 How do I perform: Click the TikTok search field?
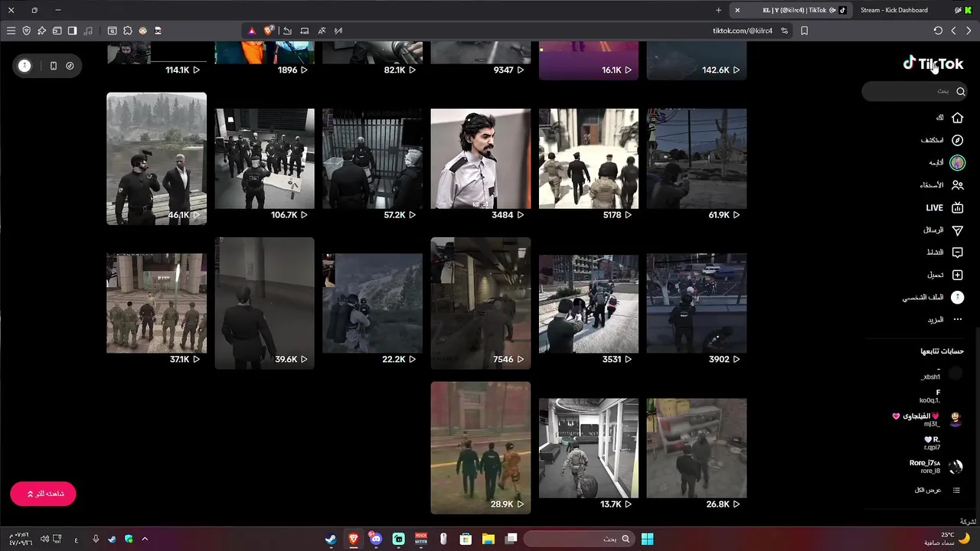coord(915,91)
